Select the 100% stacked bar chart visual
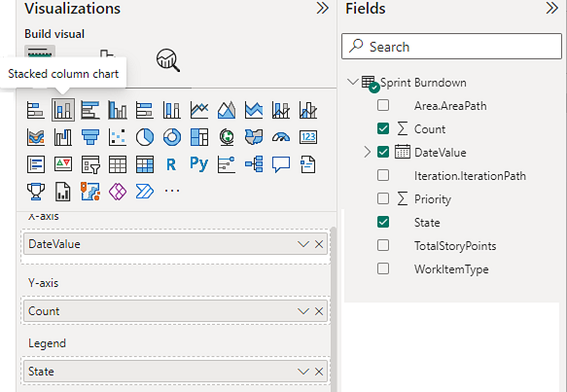567x392 pixels. (x=145, y=110)
